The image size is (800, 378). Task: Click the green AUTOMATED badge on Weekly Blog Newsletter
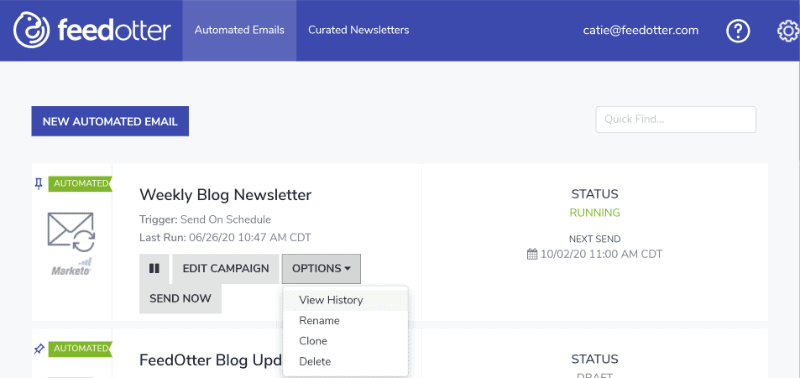coord(80,184)
